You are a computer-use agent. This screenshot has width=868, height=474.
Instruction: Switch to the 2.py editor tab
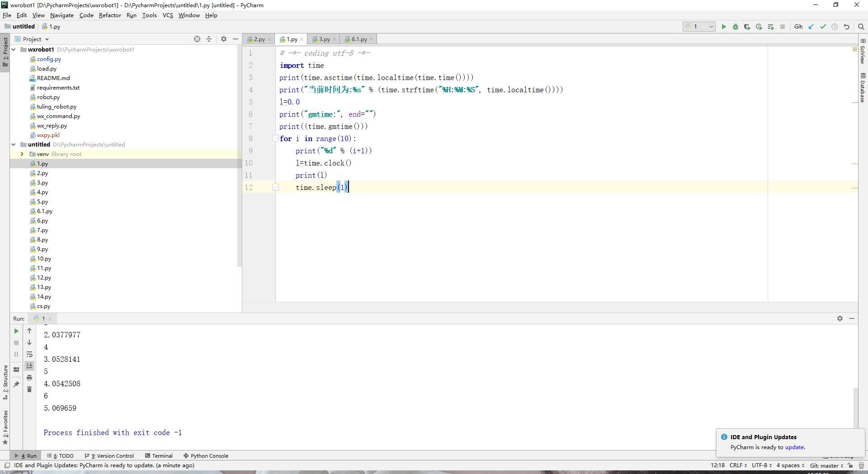259,39
